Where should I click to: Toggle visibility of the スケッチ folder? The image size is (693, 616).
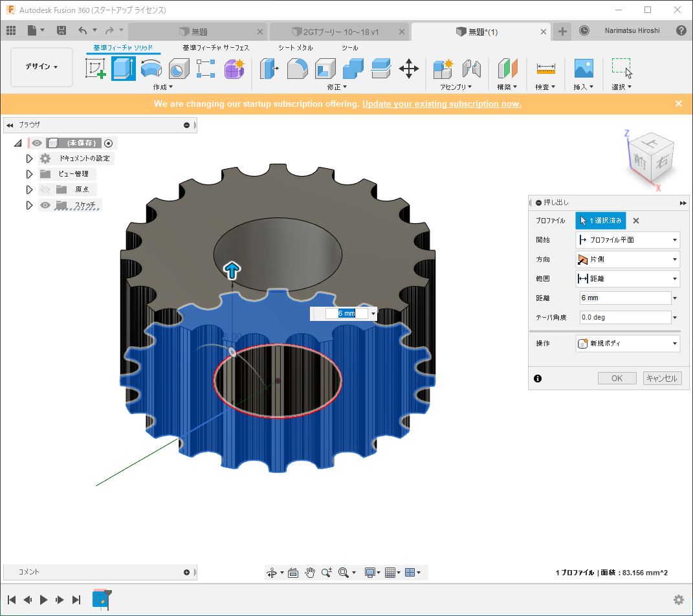(x=45, y=205)
